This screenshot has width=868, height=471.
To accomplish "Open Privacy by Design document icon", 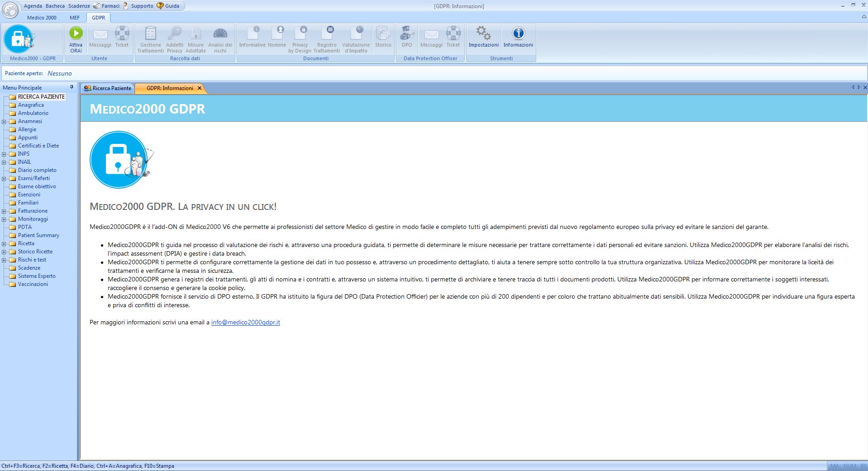I will click(x=300, y=33).
